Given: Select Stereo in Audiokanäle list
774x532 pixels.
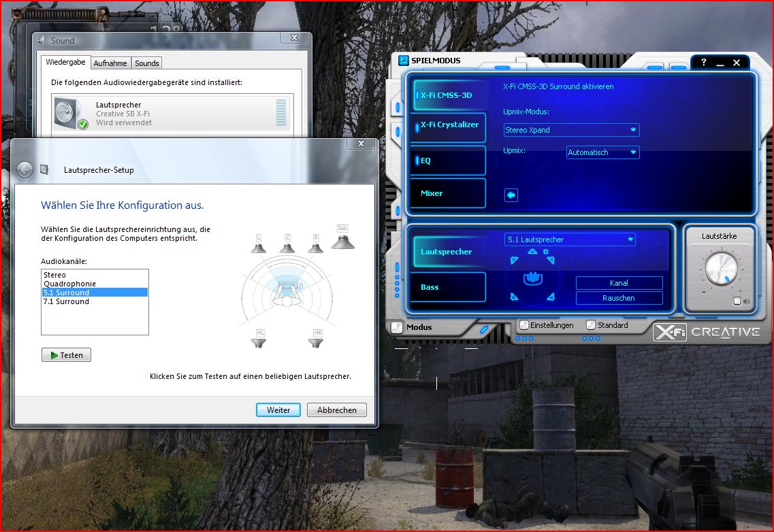Looking at the screenshot, I should 95,275.
